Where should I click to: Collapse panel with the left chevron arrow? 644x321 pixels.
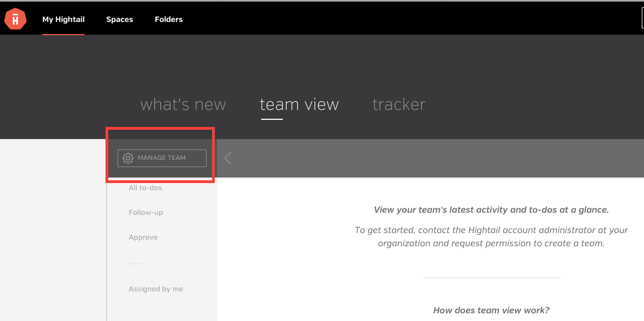tap(228, 158)
